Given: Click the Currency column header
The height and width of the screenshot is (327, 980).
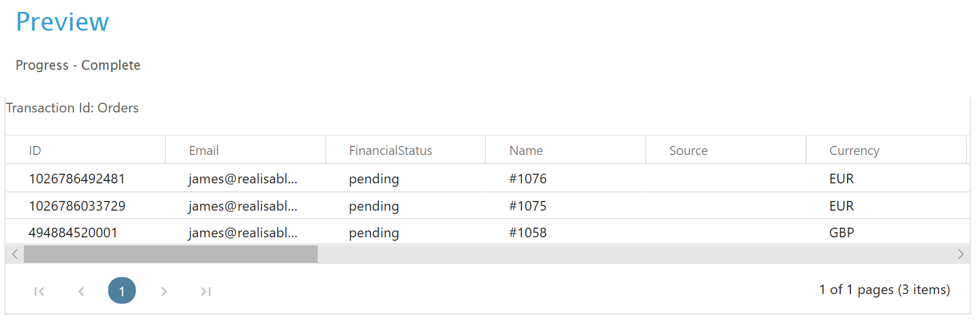Looking at the screenshot, I should click(x=854, y=150).
